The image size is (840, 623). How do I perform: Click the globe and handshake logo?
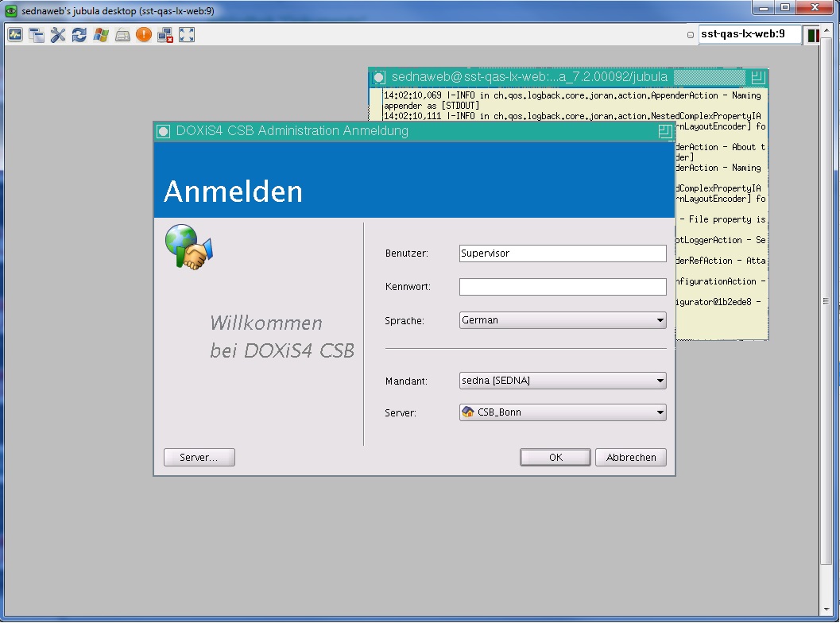[x=188, y=247]
